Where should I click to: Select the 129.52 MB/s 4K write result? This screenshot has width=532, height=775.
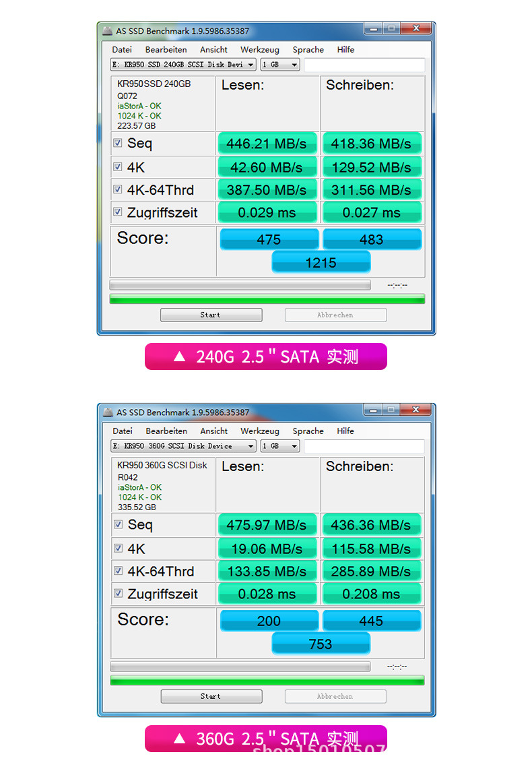(372, 167)
